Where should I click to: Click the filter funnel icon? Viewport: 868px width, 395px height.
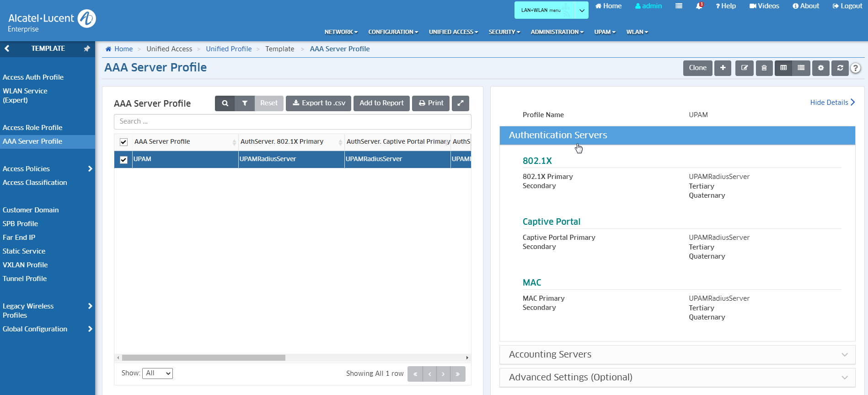[x=245, y=103]
